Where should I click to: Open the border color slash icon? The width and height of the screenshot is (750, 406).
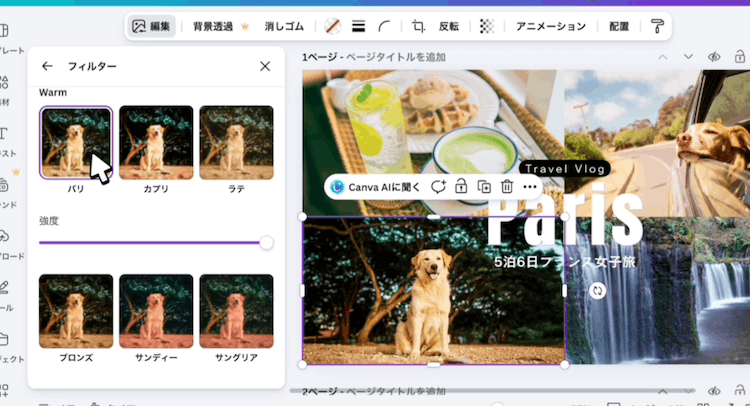click(332, 26)
